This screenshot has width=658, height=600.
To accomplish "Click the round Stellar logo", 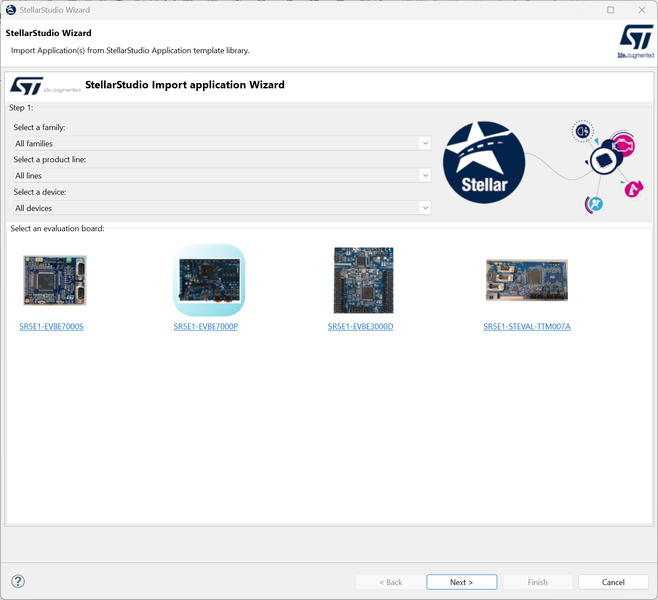I will [x=484, y=162].
